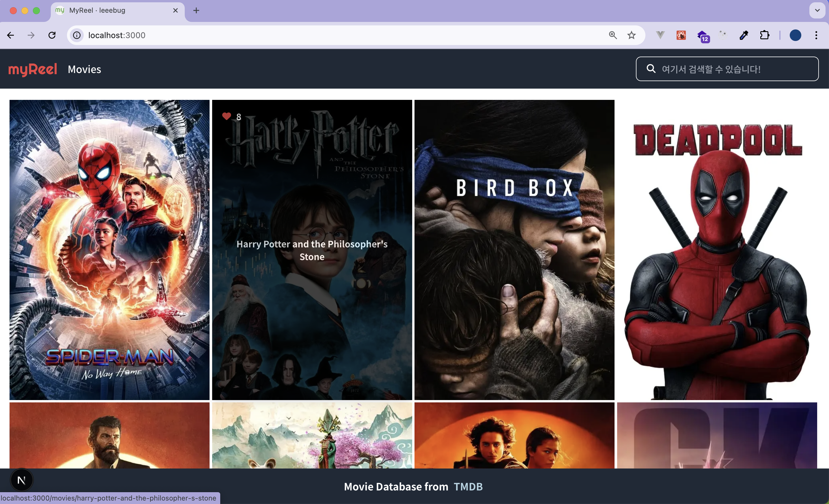The image size is (829, 504).
Task: View site information icon in address bar
Action: coord(77,35)
